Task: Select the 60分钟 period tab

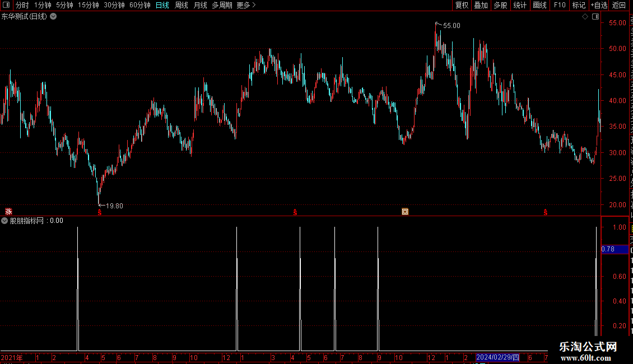Action: pos(140,5)
